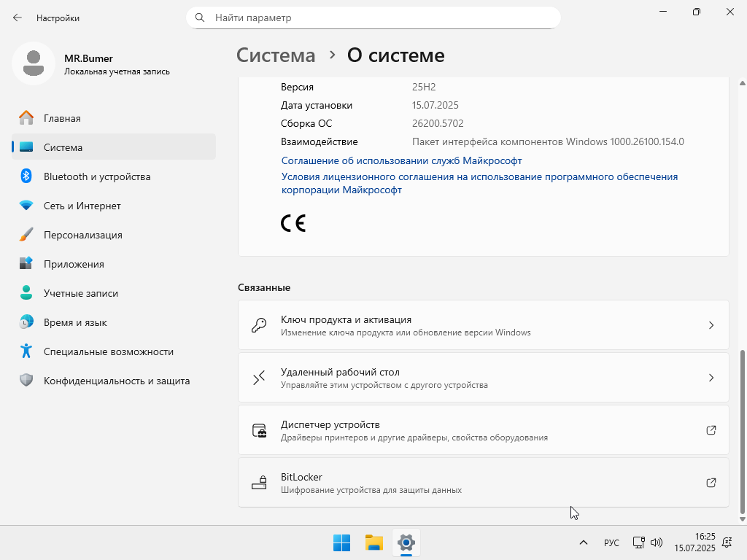Click Диспетчер устройств card title
The width and height of the screenshot is (747, 560).
[x=330, y=424]
